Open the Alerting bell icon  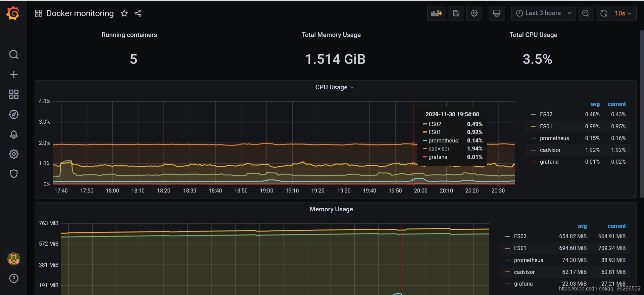pyautogui.click(x=14, y=134)
